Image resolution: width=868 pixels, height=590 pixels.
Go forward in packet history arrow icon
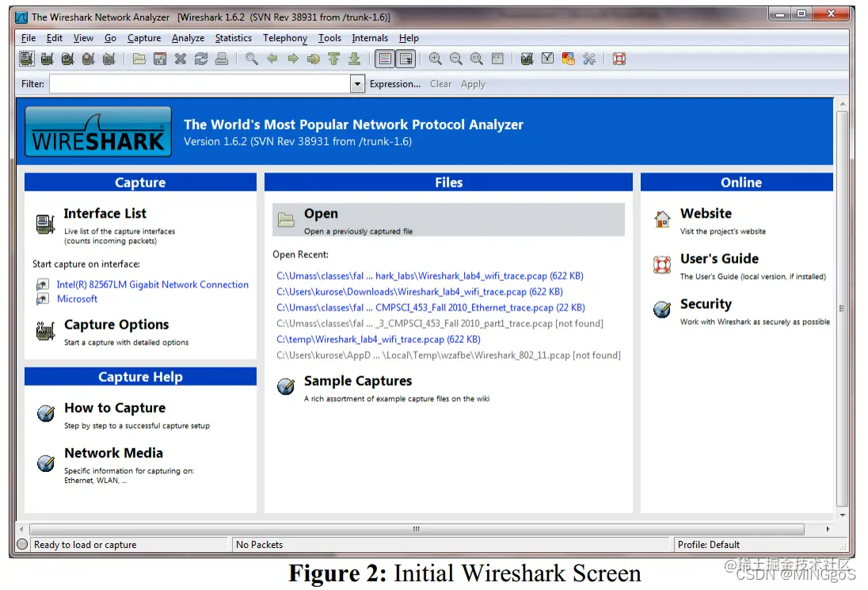point(293,59)
